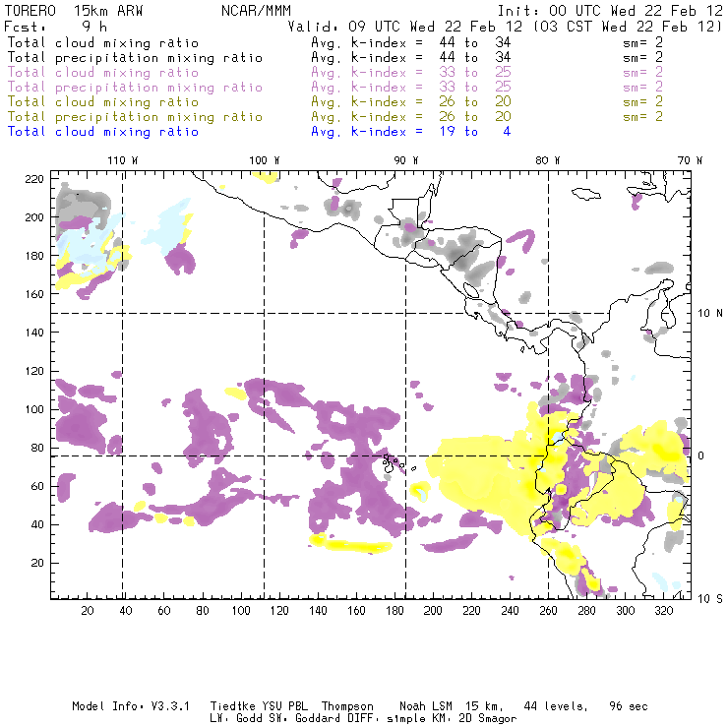Click the bottom axis tick label '280'
The image size is (728, 728).
pos(587,611)
